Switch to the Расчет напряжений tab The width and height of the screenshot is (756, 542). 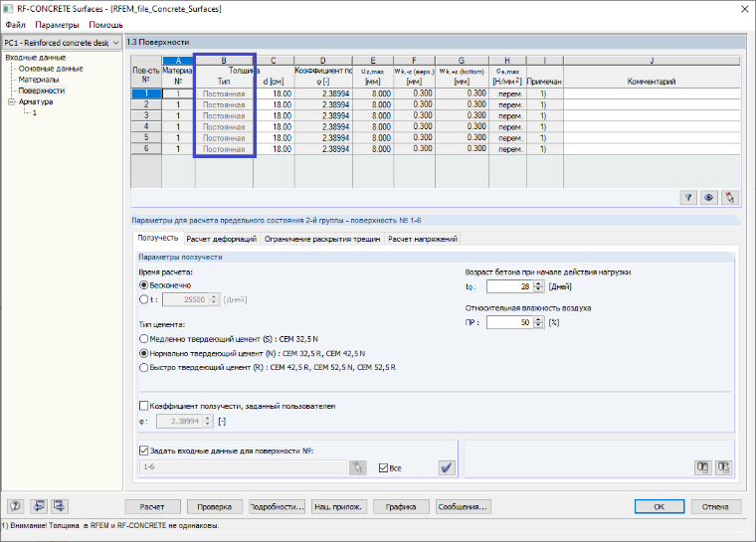[423, 239]
